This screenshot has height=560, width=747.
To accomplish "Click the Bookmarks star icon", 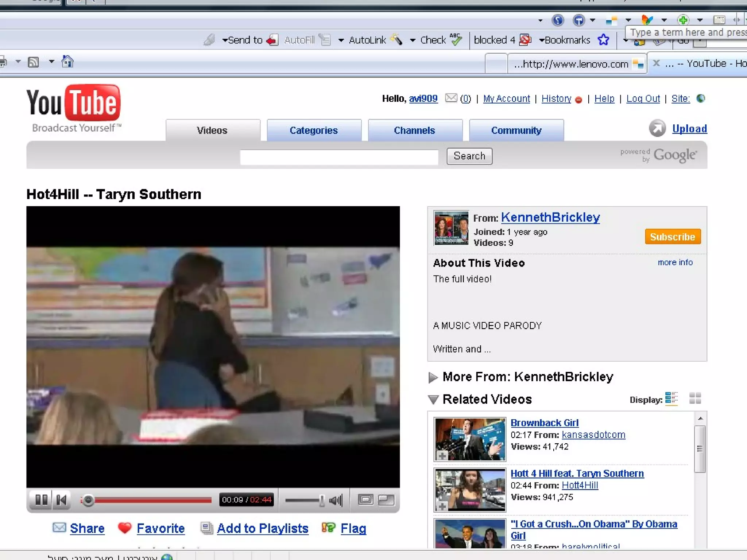I will pyautogui.click(x=604, y=40).
